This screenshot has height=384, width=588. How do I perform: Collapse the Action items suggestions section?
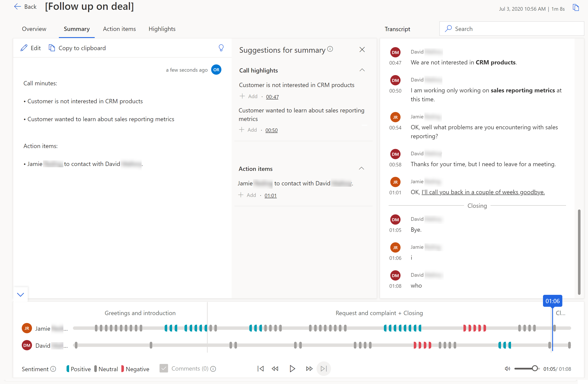[363, 169]
